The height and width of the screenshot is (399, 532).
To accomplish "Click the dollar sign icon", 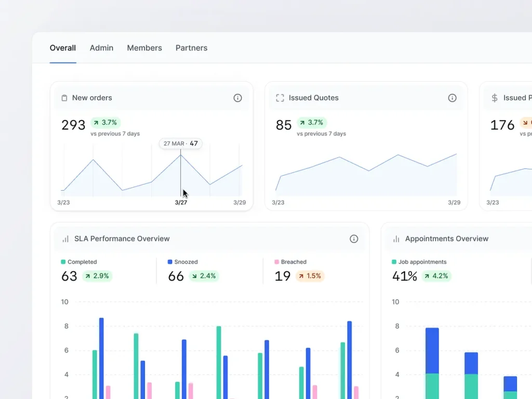I will [495, 98].
